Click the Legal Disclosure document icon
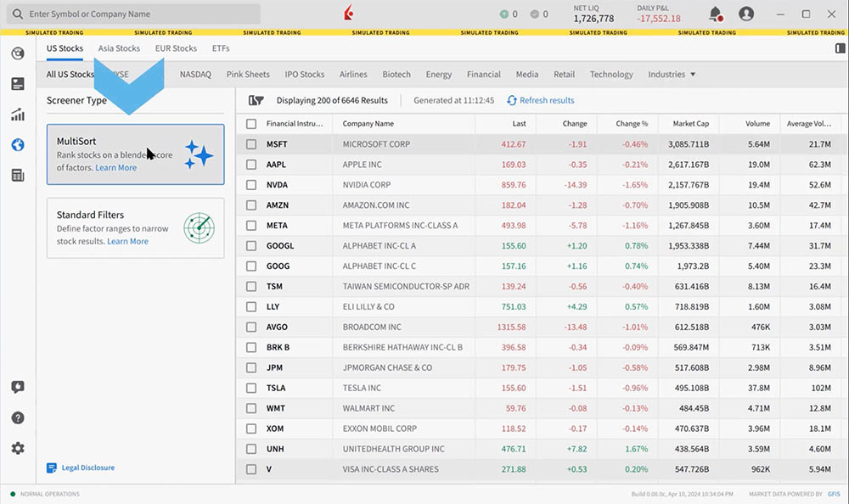The width and height of the screenshot is (849, 504). point(52,468)
